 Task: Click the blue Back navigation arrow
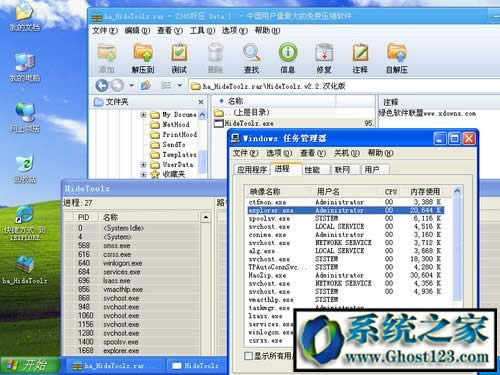coord(102,86)
